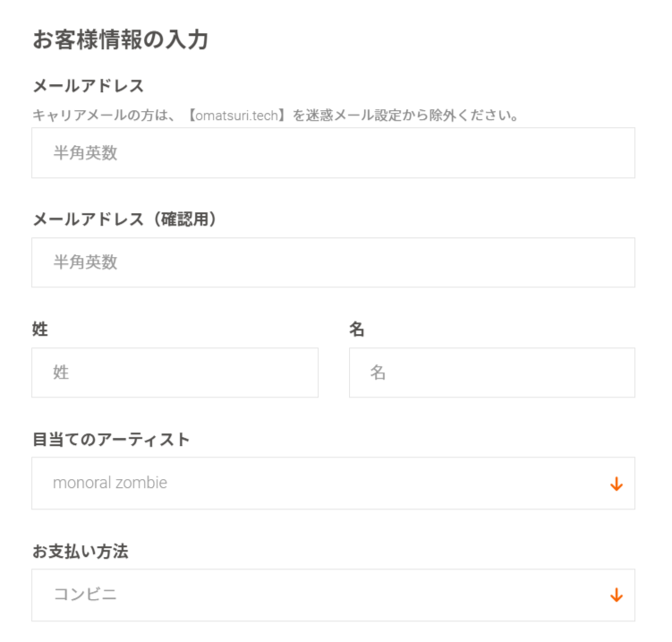Screen dimensions: 672x642
Task: Open the お支払い方法 dropdown
Action: (333, 595)
